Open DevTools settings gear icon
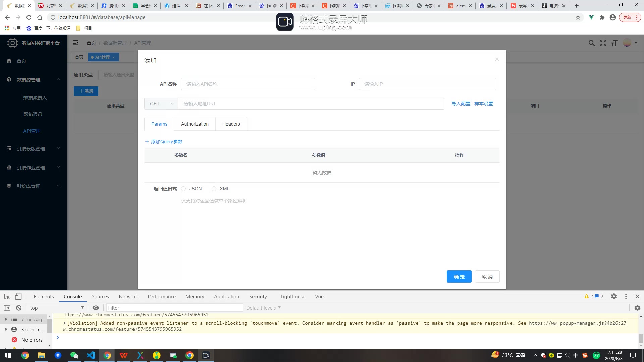Viewport: 644px width, 362px height. click(614, 297)
